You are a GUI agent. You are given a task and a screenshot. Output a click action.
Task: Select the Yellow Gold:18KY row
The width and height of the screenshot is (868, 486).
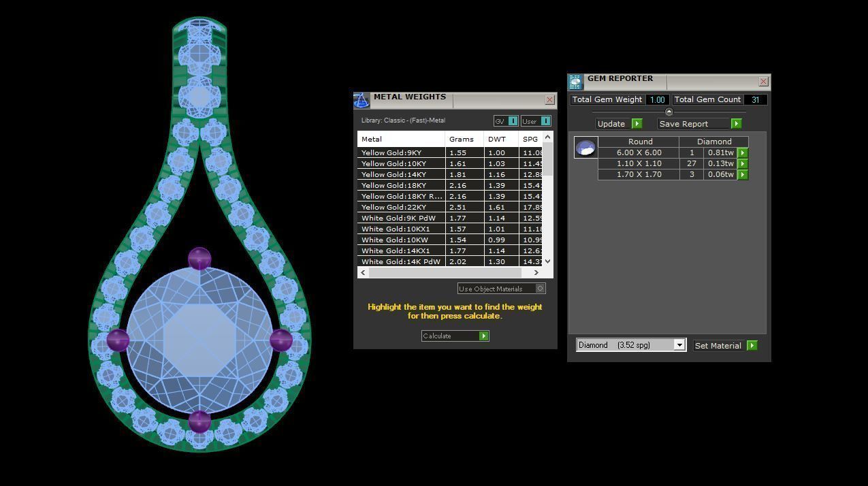450,186
